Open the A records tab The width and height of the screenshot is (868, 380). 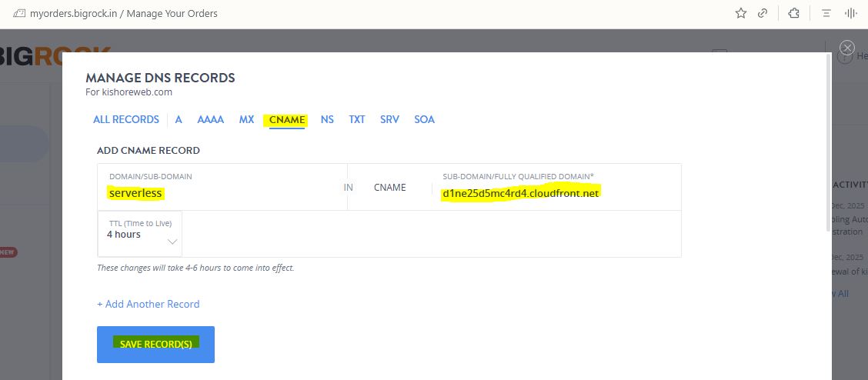(x=179, y=119)
